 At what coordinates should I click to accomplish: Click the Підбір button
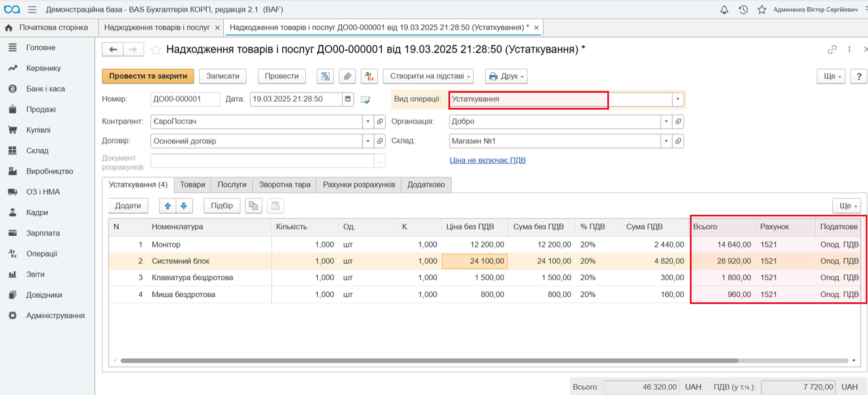tap(222, 206)
